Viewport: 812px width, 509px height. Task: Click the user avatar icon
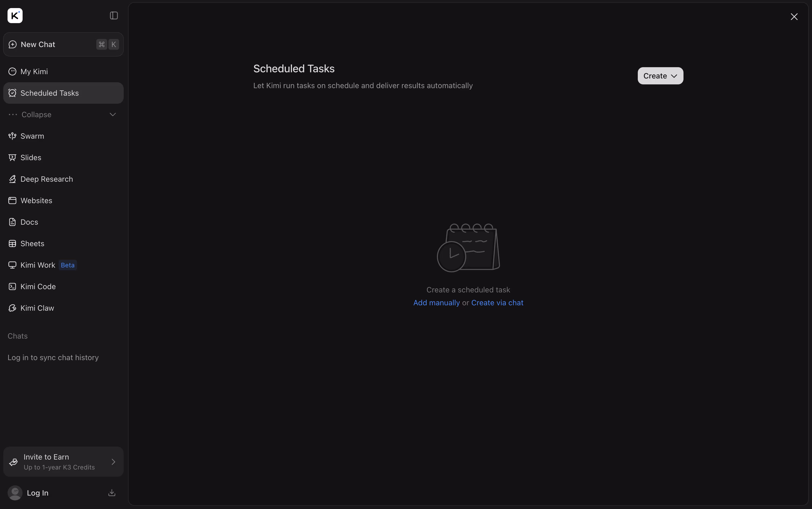coord(15,493)
